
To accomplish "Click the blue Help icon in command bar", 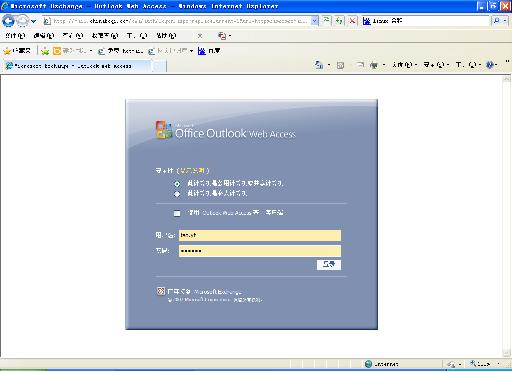I will click(490, 65).
